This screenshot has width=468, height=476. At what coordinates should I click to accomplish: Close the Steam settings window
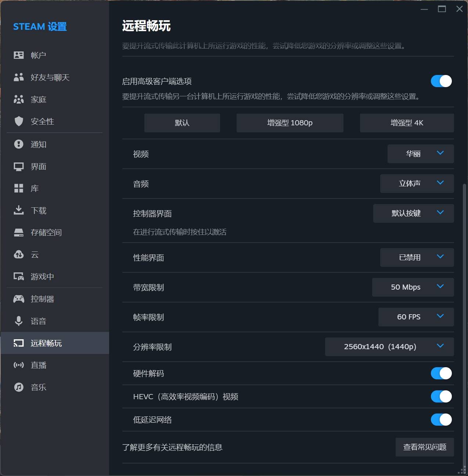coord(460,9)
